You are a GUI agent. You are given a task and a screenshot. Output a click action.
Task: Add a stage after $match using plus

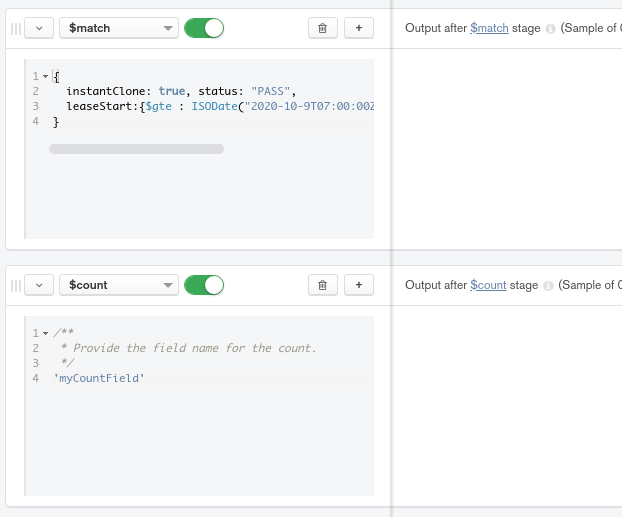(x=359, y=28)
